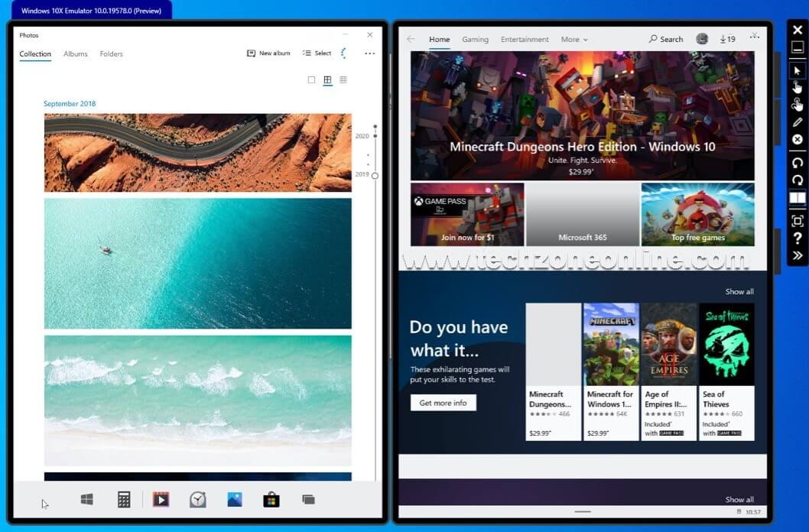Viewport: 809px width, 532px height.
Task: Switch to medium grid view in Photos
Action: click(x=327, y=80)
